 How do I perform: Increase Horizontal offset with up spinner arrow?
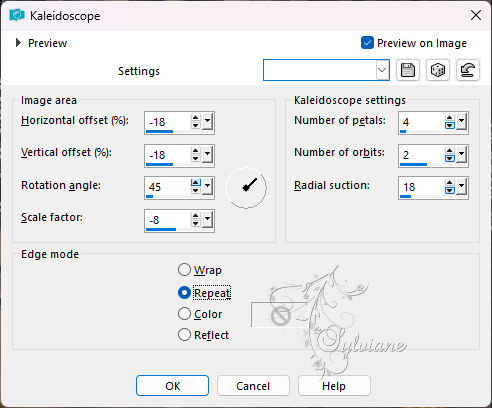(196, 117)
